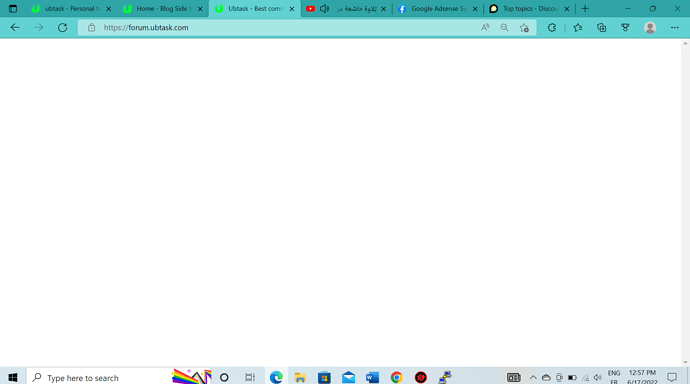The width and height of the screenshot is (690, 384).
Task: Click the scrollbar down arrow
Action: 685,362
